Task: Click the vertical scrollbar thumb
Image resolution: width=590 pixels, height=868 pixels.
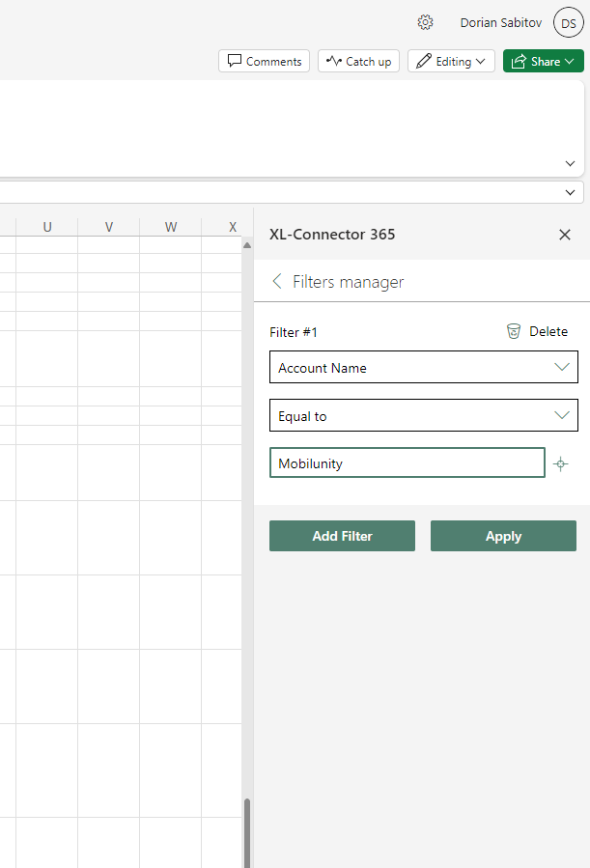Action: 247,833
